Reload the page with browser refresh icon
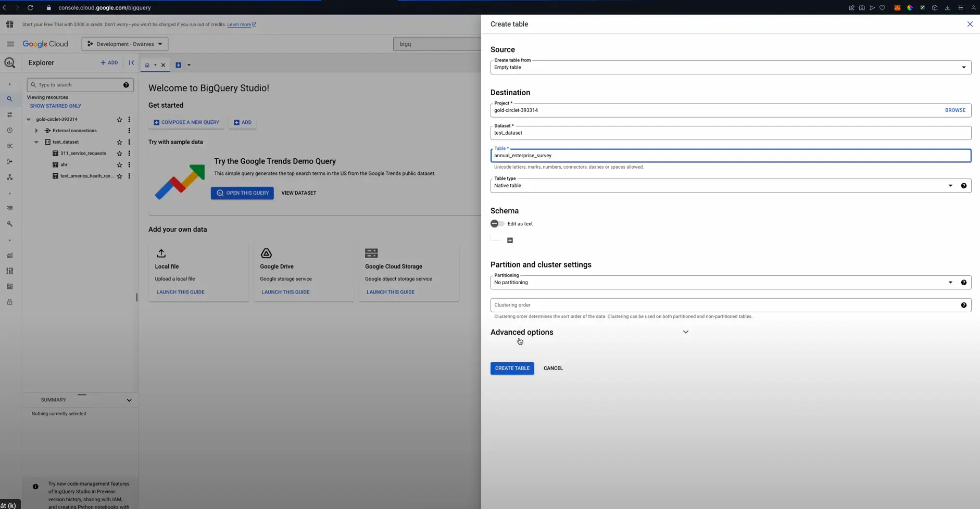 (x=30, y=8)
